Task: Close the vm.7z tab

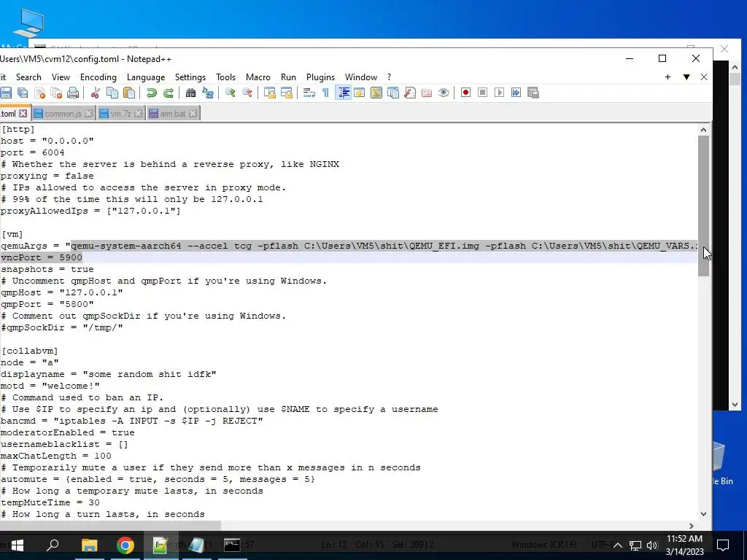Action: pos(138,114)
